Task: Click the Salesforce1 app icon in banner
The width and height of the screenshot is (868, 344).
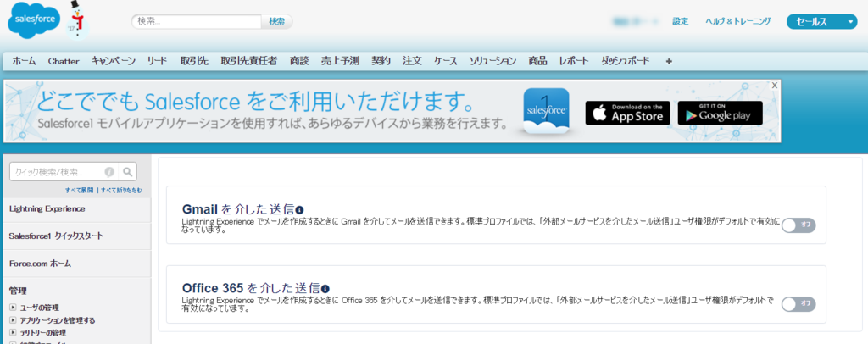Action: 547,111
